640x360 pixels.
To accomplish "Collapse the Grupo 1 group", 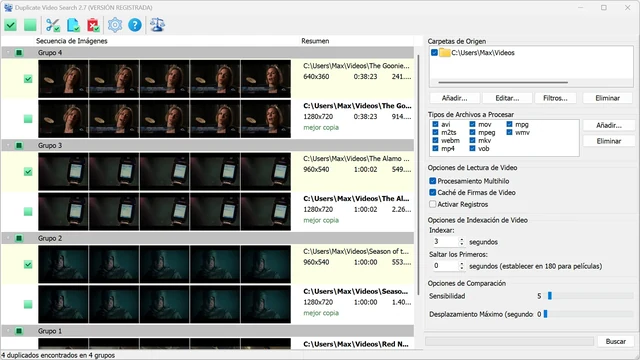I will pos(8,331).
